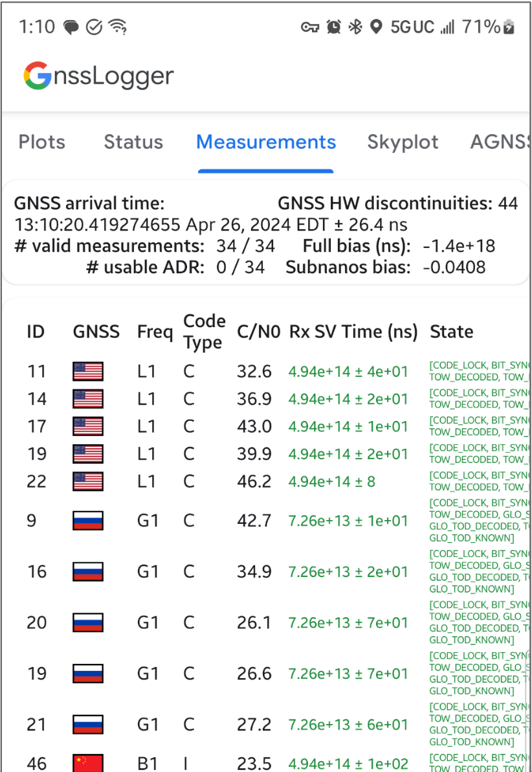Tap the chat bubble notification icon
532x772 pixels.
point(71,27)
